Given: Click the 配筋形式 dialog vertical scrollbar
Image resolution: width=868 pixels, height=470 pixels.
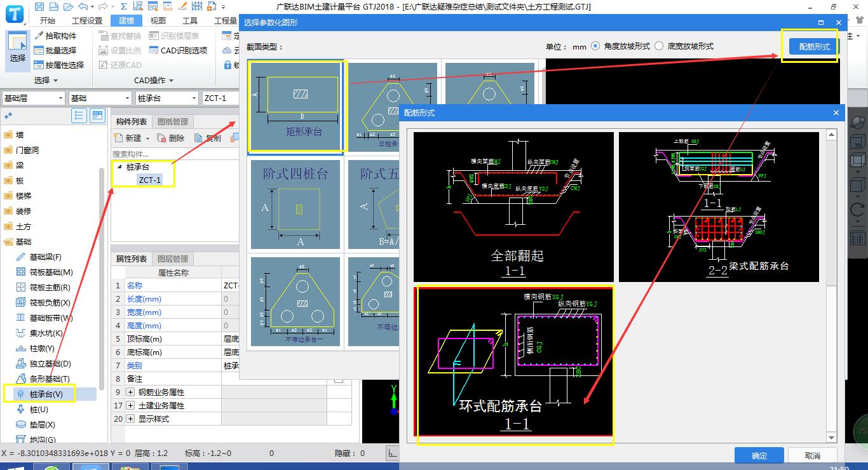Looking at the screenshot, I should click(831, 286).
